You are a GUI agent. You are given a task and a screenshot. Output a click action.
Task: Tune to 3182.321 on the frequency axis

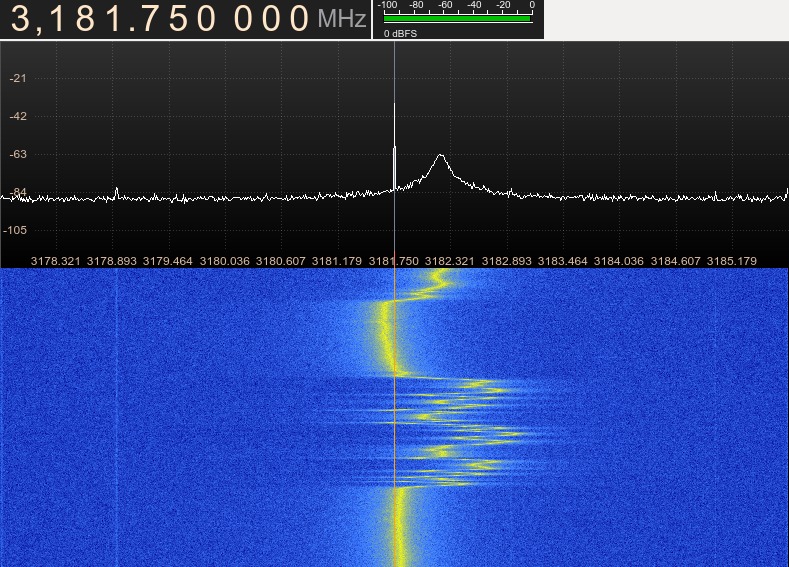pos(449,261)
